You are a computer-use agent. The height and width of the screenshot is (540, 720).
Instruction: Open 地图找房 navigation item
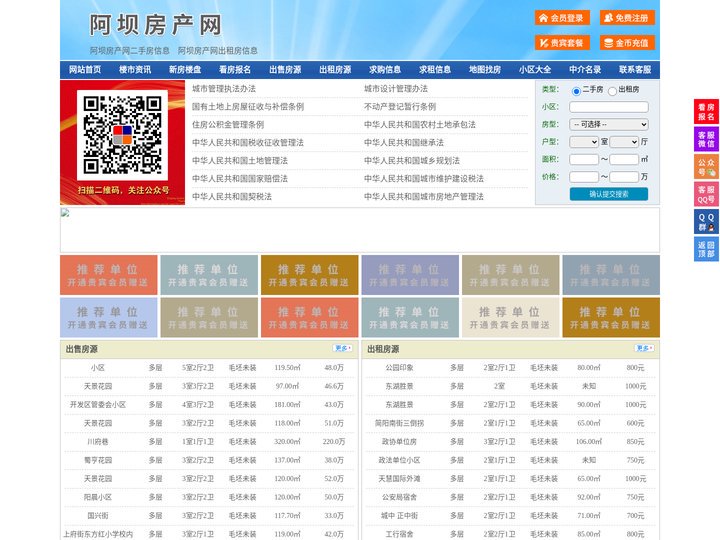pos(485,70)
